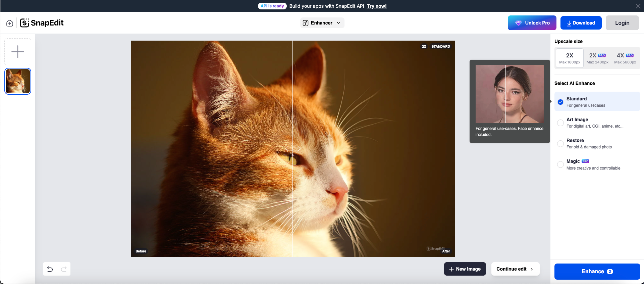Click the SnapEdit logo

42,23
